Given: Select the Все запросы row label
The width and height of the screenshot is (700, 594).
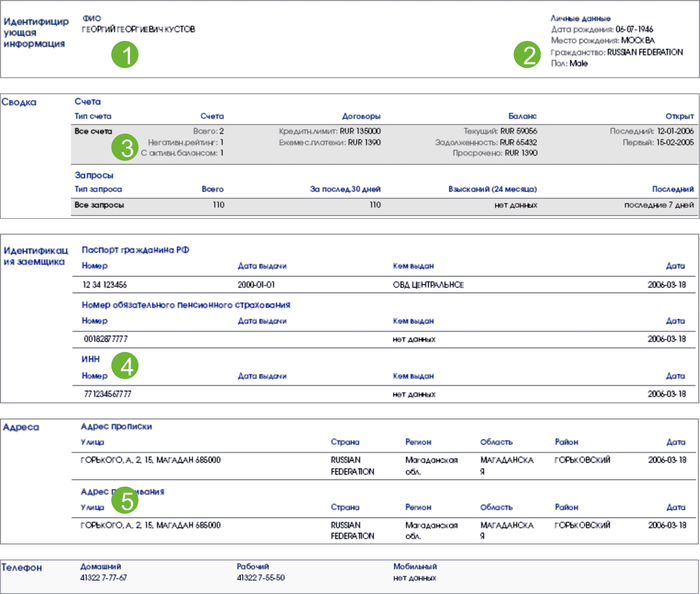Looking at the screenshot, I should (99, 205).
